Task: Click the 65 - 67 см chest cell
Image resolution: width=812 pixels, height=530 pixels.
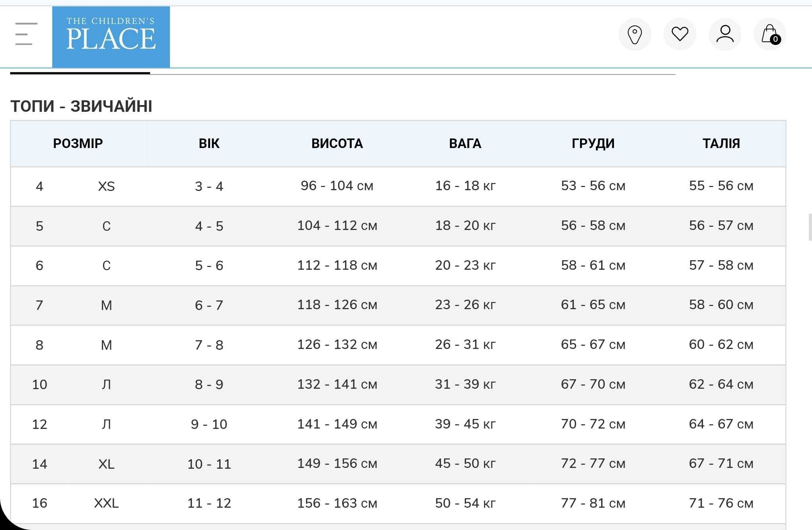Action: coord(593,344)
